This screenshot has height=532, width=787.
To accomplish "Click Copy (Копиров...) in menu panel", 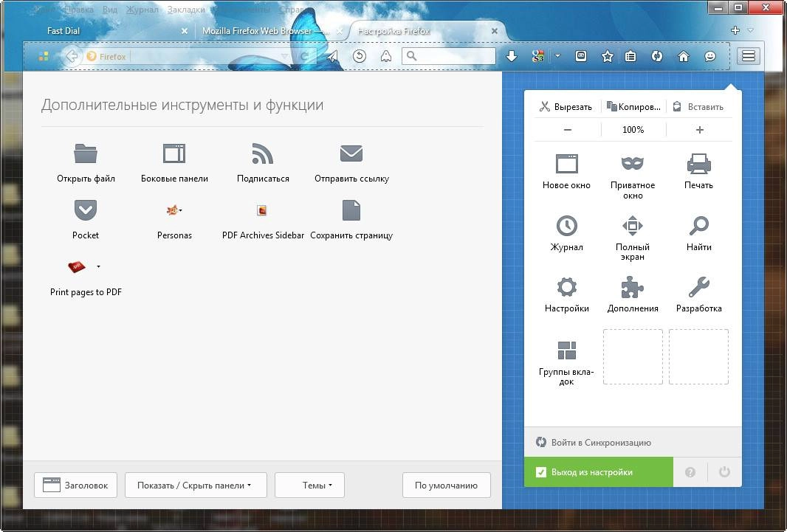I will click(633, 107).
